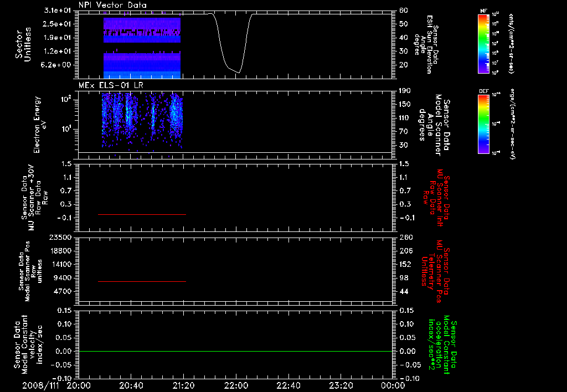The image size is (567, 392).
Task: Click the 110 scanner angle tick
Action: pos(405,118)
